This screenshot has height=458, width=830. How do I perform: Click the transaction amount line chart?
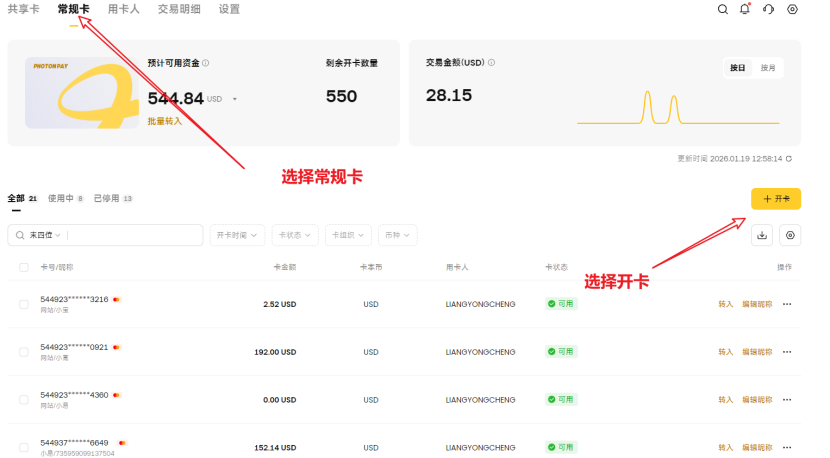point(678,107)
